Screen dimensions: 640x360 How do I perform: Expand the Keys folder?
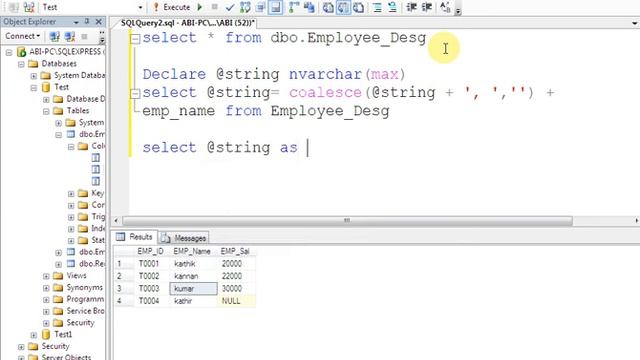click(71, 194)
